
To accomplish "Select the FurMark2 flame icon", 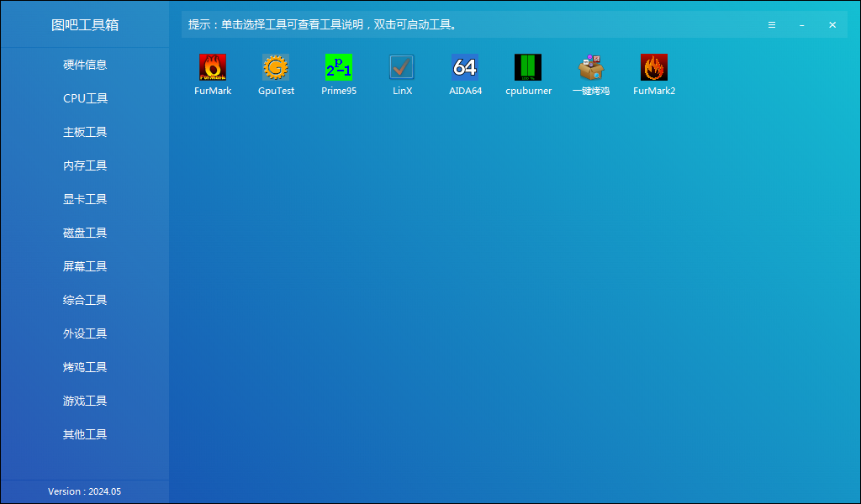I will click(x=654, y=67).
